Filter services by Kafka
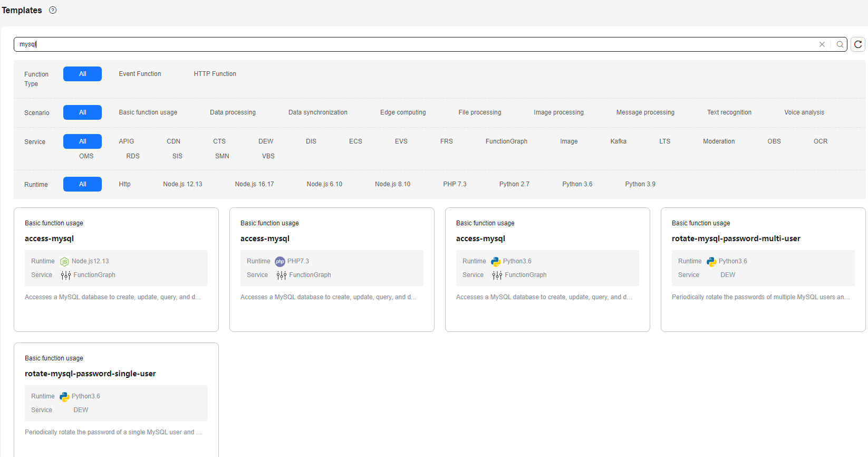 pos(619,141)
